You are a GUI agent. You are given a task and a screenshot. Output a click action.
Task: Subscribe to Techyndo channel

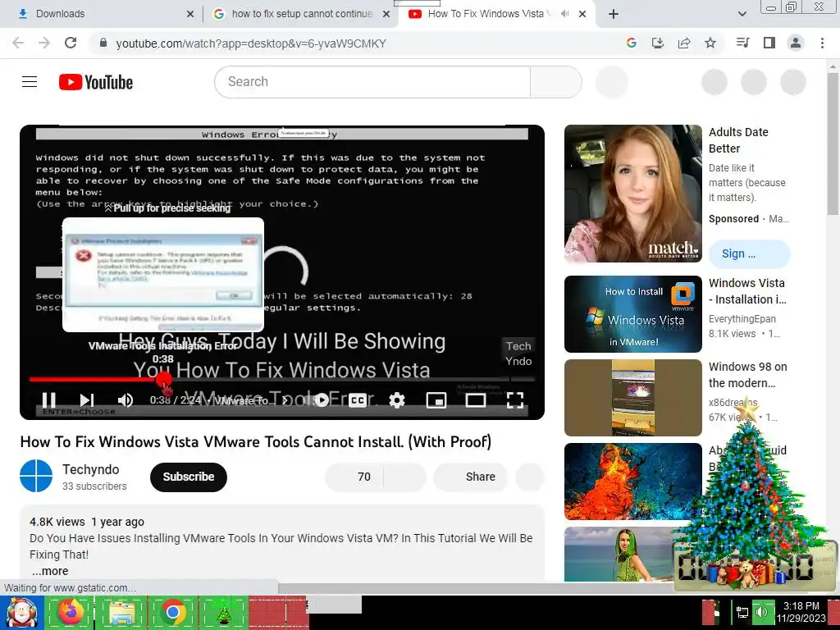[x=189, y=477]
